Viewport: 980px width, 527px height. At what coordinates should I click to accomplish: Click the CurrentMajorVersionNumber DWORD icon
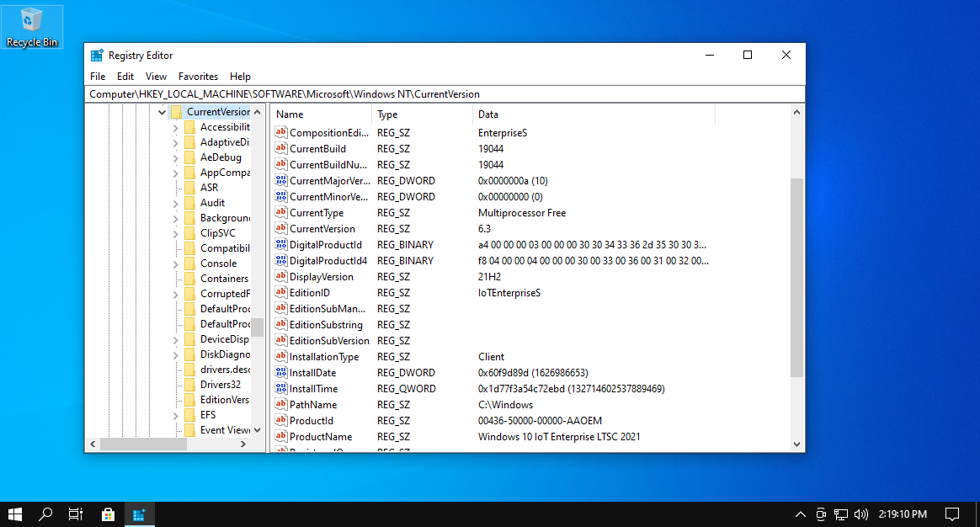pyautogui.click(x=281, y=180)
